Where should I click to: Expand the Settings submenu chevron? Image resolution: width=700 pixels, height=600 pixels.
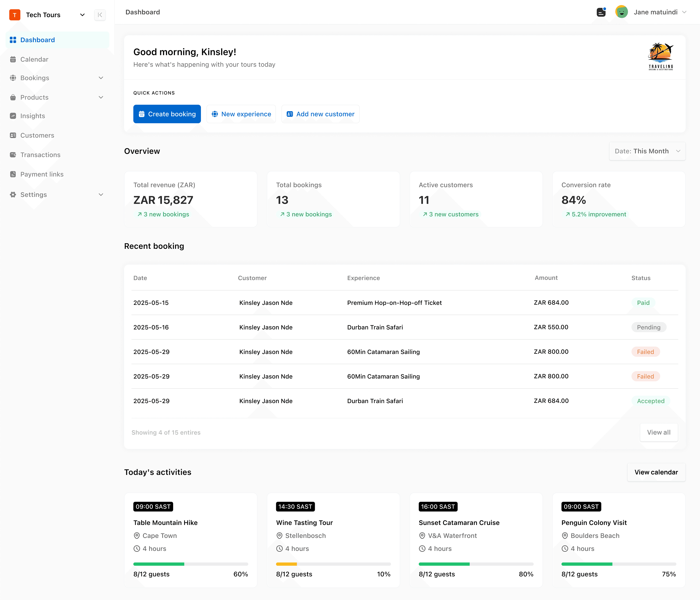tap(101, 195)
